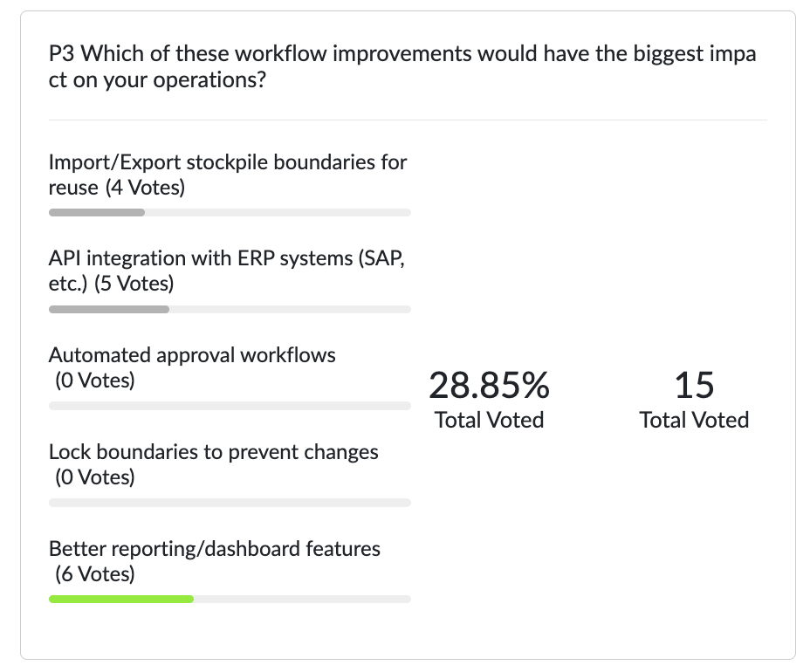Click Total Voted label under 28.85%
810x672 pixels.
coord(489,420)
